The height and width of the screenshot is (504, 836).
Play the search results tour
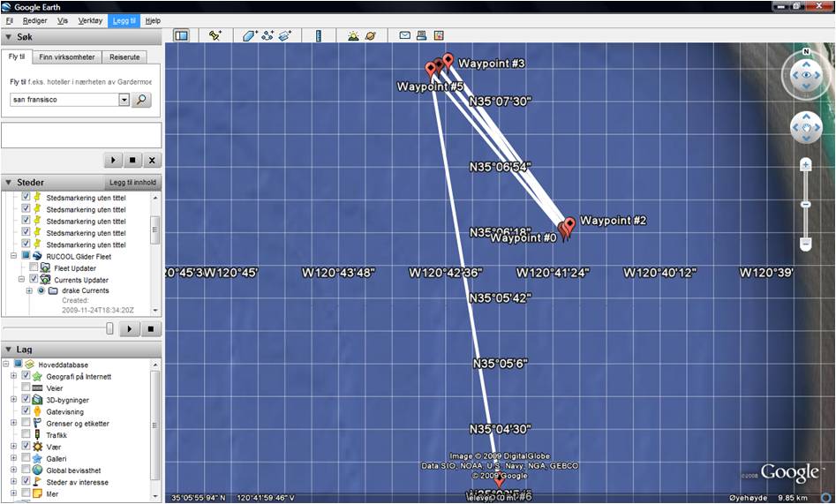(113, 160)
